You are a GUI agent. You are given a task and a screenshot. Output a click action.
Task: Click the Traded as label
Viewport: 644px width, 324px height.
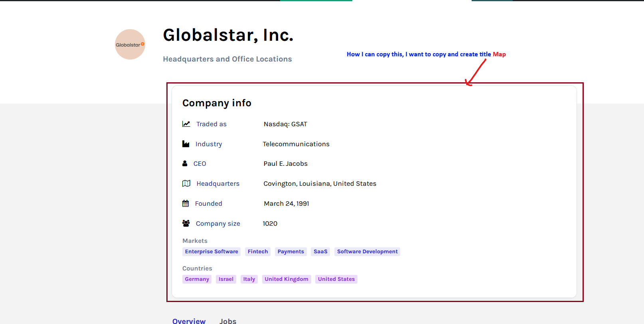211,124
